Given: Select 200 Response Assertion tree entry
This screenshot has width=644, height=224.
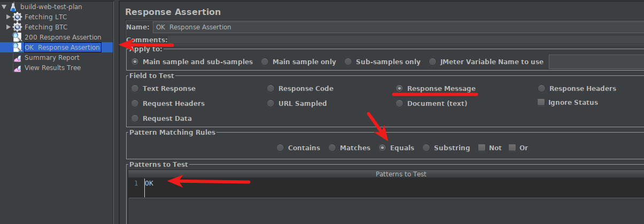Looking at the screenshot, I should tap(63, 37).
